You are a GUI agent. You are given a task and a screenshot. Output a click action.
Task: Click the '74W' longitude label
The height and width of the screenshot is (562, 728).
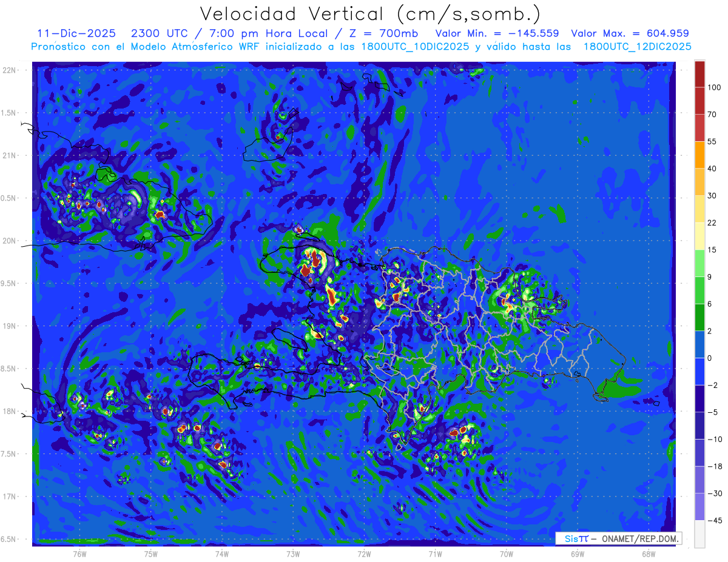[x=222, y=554]
